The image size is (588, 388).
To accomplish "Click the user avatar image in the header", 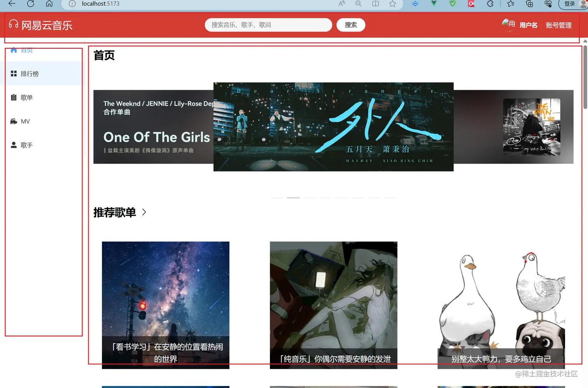I will coord(508,24).
